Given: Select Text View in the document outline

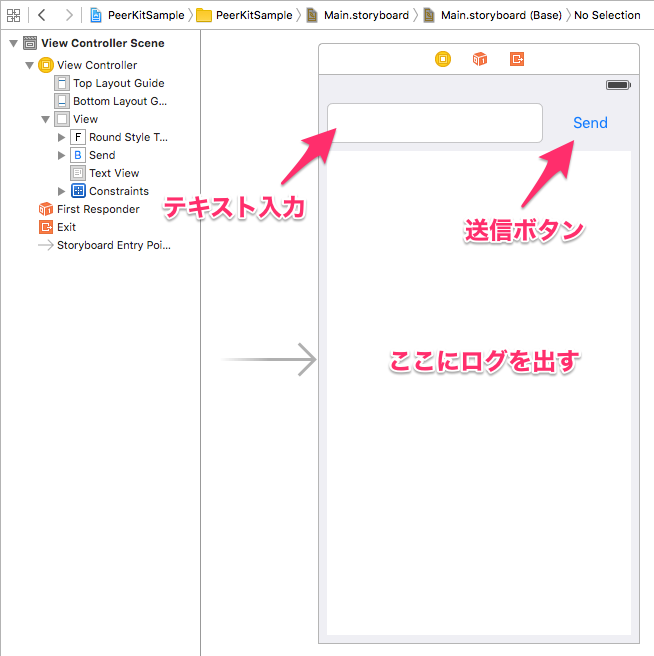Looking at the screenshot, I should [113, 173].
